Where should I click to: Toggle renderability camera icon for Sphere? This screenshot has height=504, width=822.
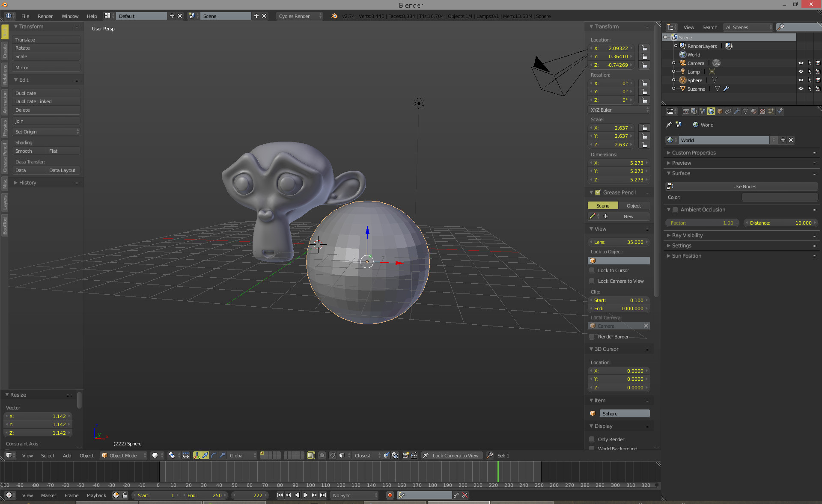(818, 80)
